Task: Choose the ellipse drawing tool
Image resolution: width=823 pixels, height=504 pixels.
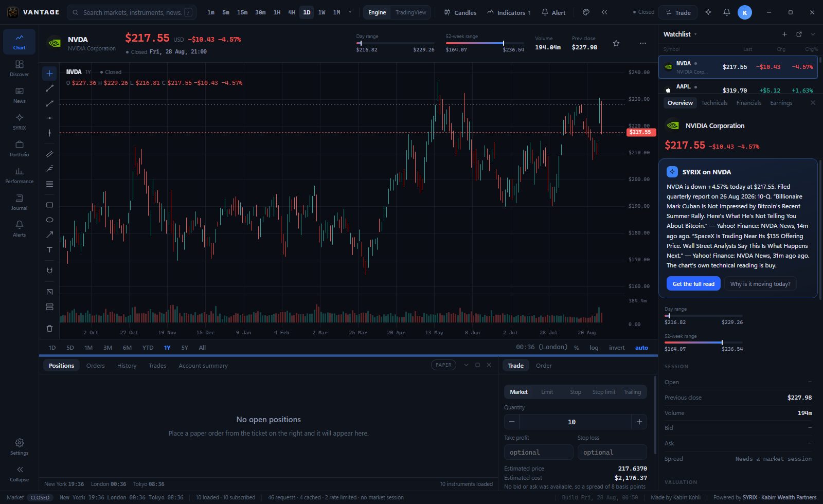Action: [x=49, y=220]
